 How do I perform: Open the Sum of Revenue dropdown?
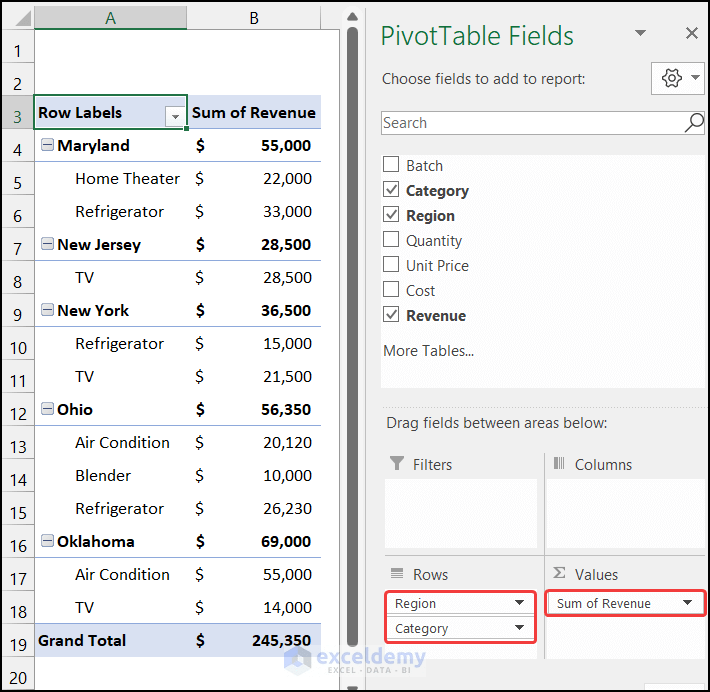tap(687, 602)
